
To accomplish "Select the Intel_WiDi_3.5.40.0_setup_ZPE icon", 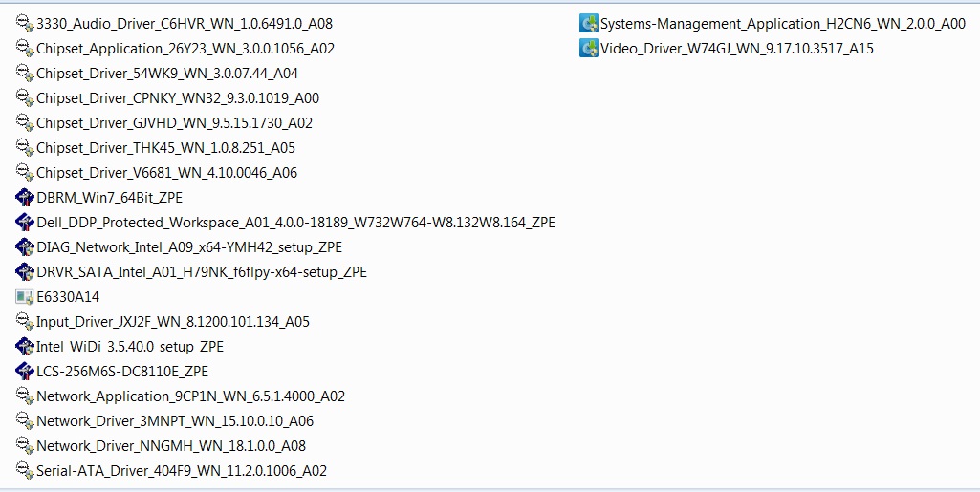I will [x=24, y=347].
